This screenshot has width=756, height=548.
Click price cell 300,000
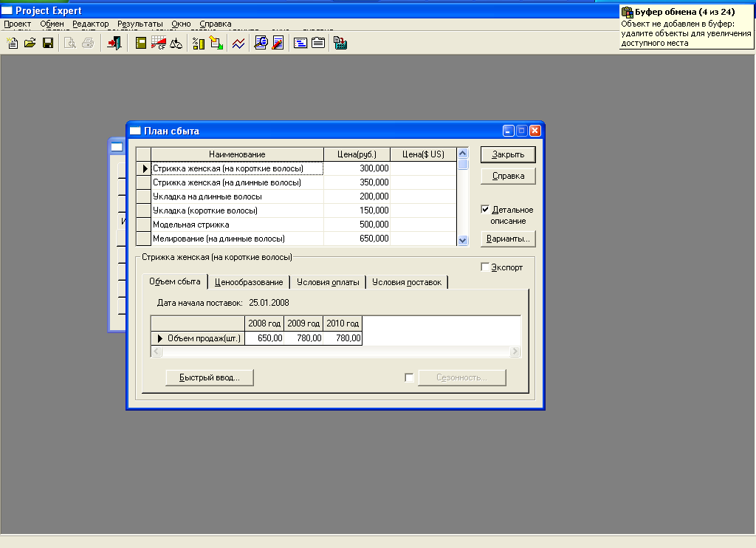point(357,168)
